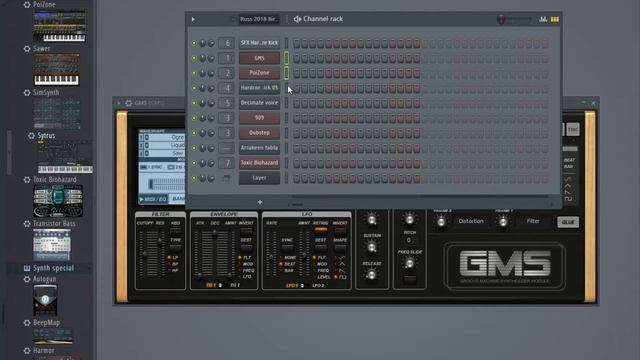Click the Autogun gear icon in browser
Screen dimensions: 640x360
point(27,279)
